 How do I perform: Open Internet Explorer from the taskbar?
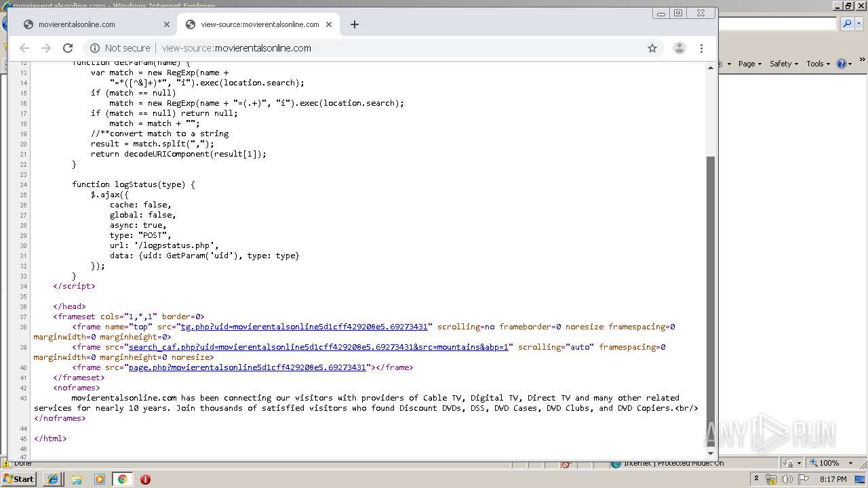click(x=53, y=479)
